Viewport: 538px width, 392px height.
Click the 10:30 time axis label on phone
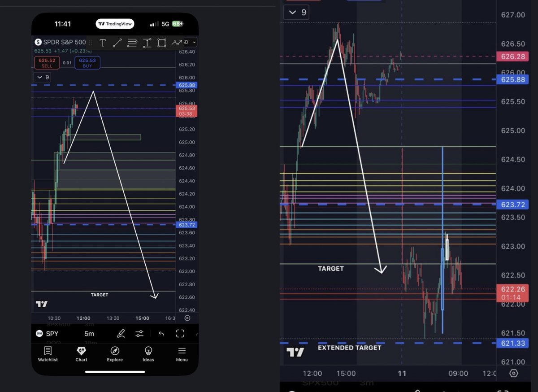[54, 318]
